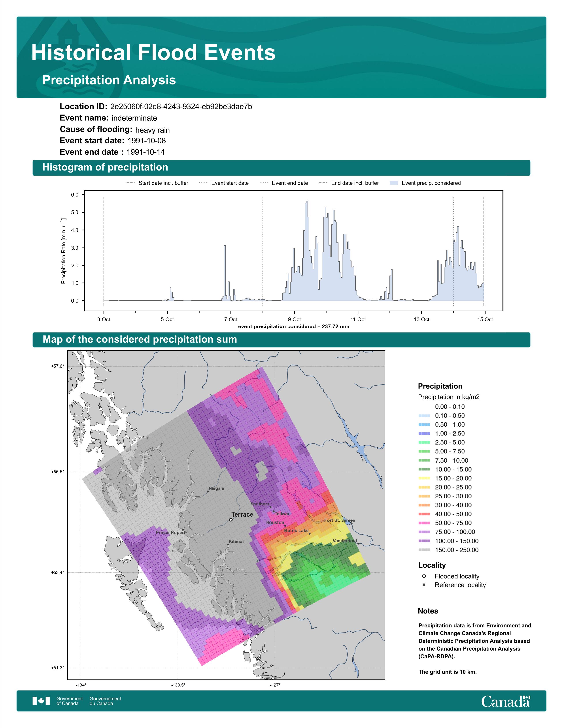Click the Flooded locality legend circle
This screenshot has height=728, width=563.
pos(424,576)
